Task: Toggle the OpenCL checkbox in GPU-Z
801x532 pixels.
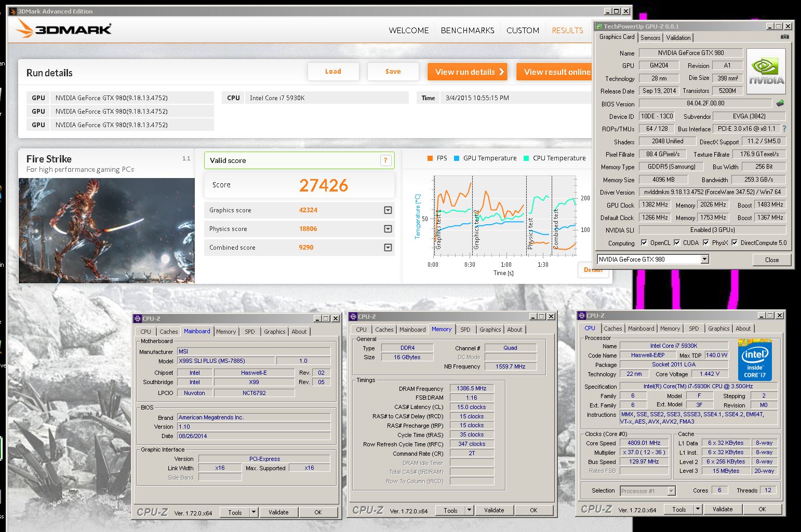Action: pyautogui.click(x=644, y=242)
